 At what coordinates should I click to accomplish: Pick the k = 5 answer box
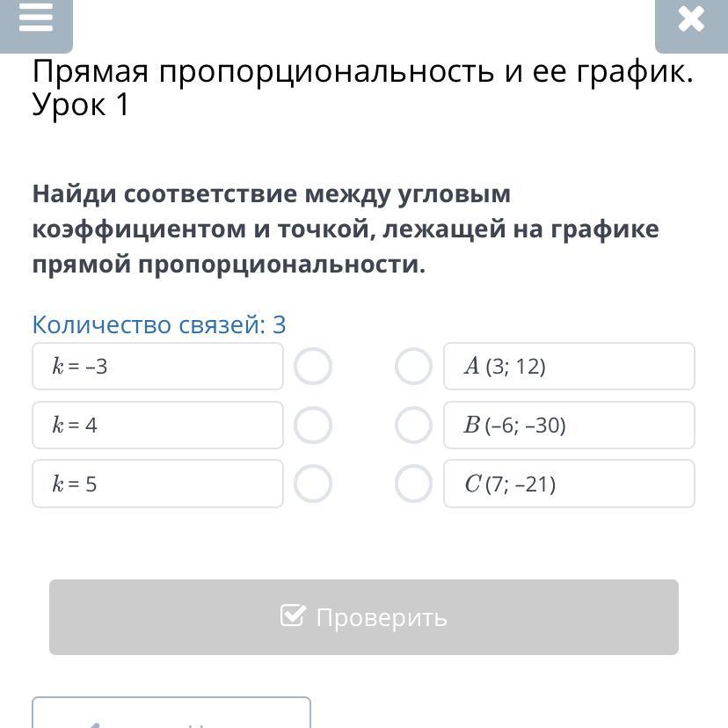(157, 484)
